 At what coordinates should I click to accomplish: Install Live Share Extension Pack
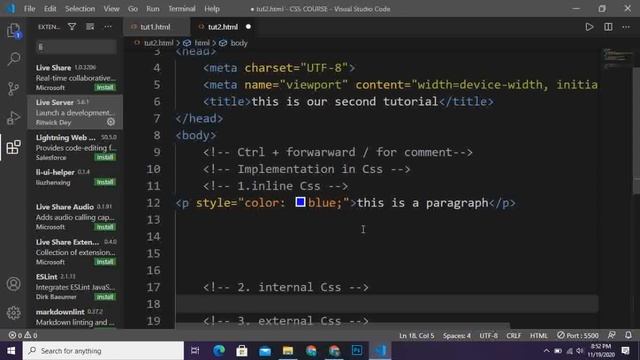click(x=105, y=262)
